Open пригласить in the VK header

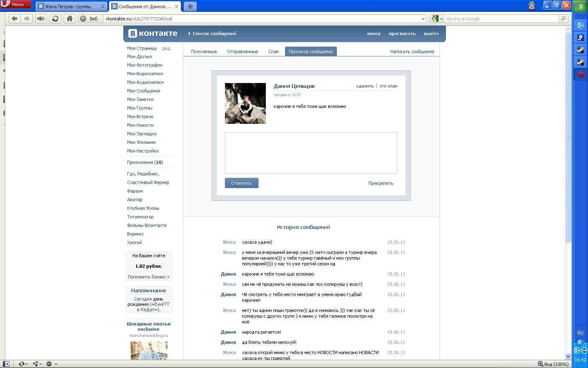pyautogui.click(x=402, y=34)
